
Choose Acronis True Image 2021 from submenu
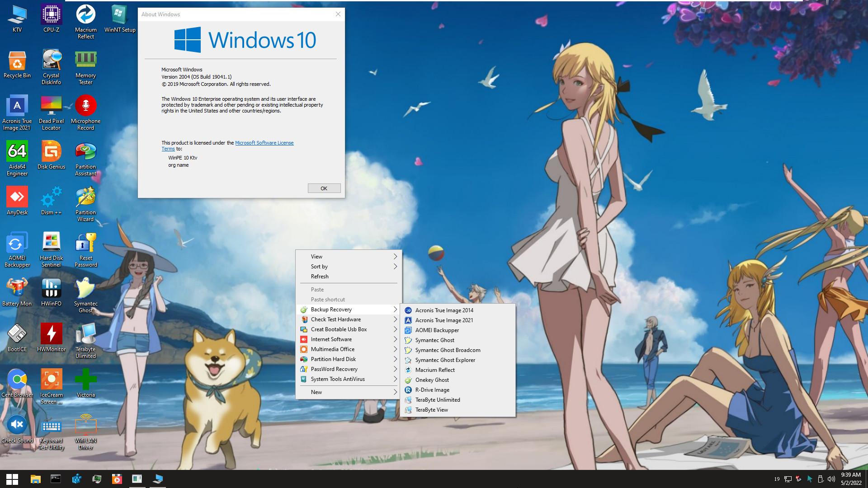458,320
